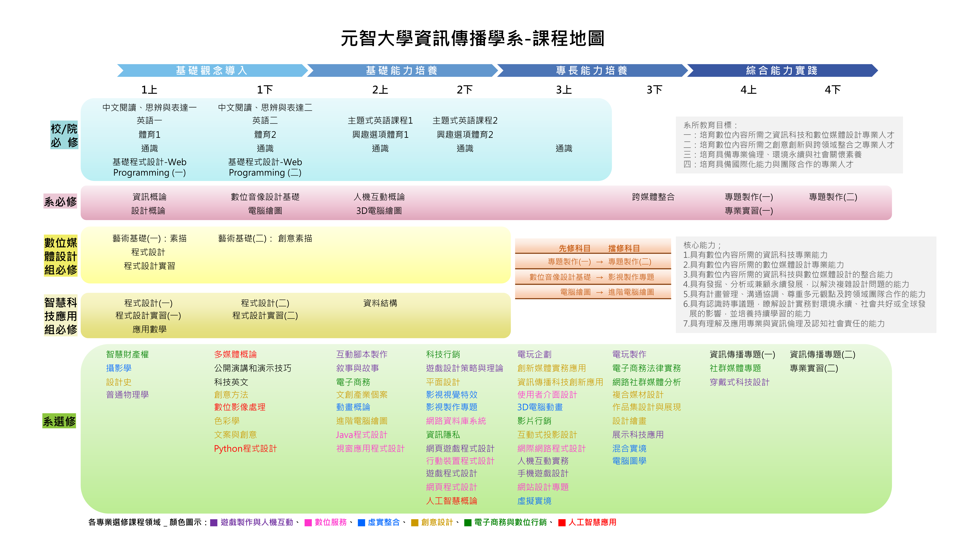Viewport: 980px width, 551px height.
Task: Click the Python程式設計 elective
Action: [x=245, y=449]
